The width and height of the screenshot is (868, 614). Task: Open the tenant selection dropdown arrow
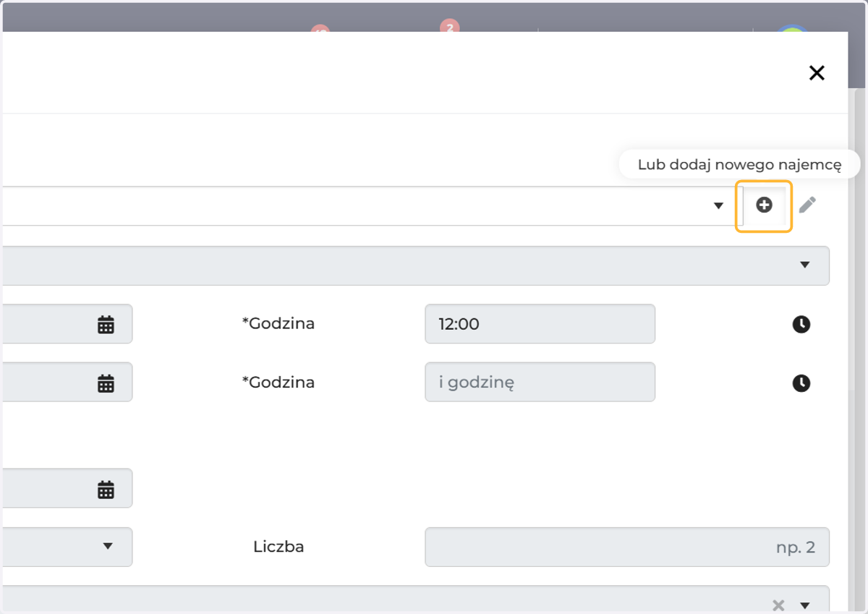pos(718,206)
